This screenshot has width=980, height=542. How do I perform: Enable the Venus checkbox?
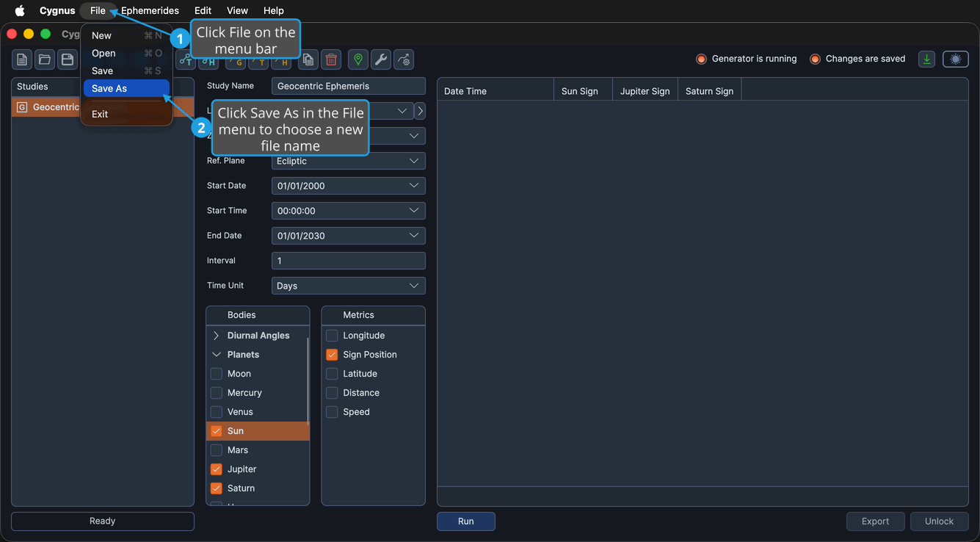(217, 412)
